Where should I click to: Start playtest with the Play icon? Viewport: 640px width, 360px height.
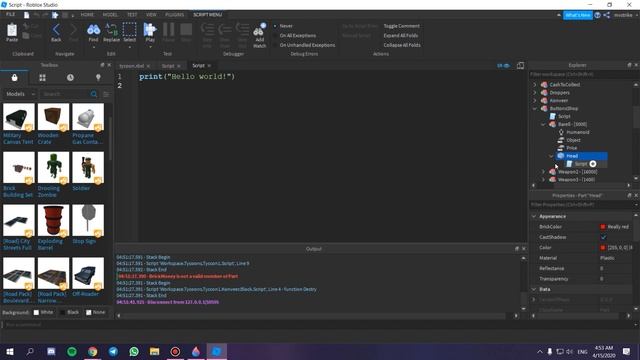click(x=150, y=30)
